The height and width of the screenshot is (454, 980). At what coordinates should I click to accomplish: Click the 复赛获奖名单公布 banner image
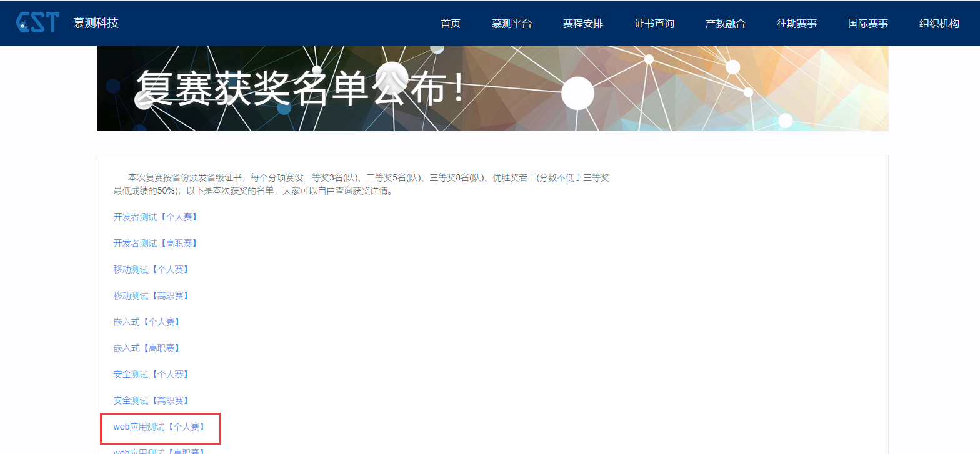(x=492, y=88)
